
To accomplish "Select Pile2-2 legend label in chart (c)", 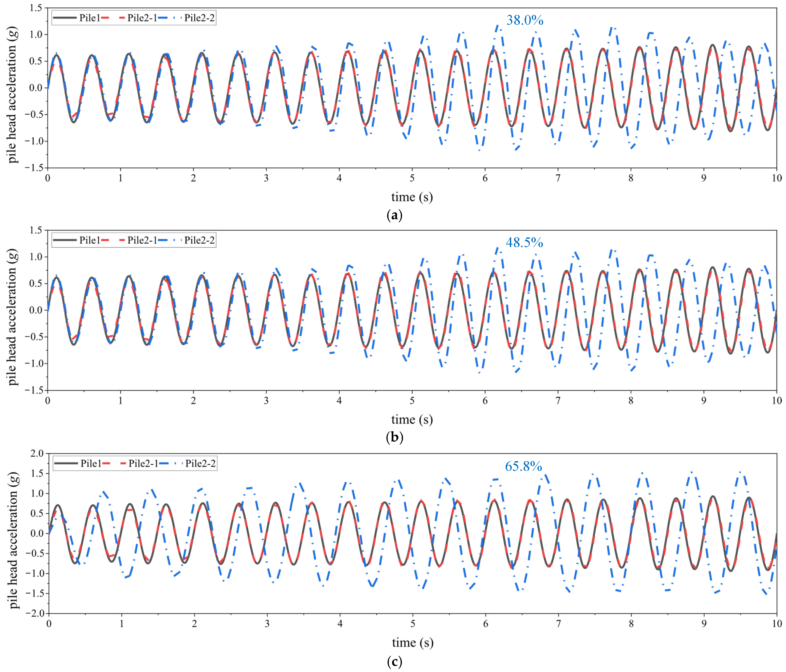I will [201, 464].
